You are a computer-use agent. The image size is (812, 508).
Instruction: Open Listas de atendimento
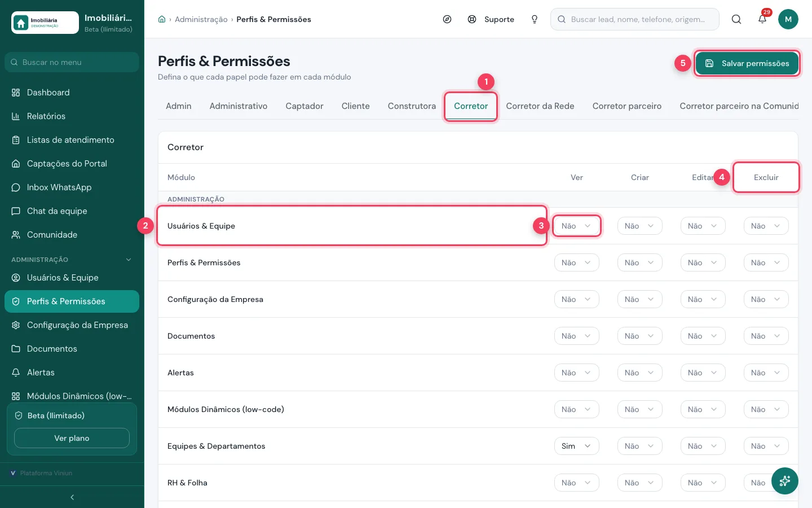(72, 140)
